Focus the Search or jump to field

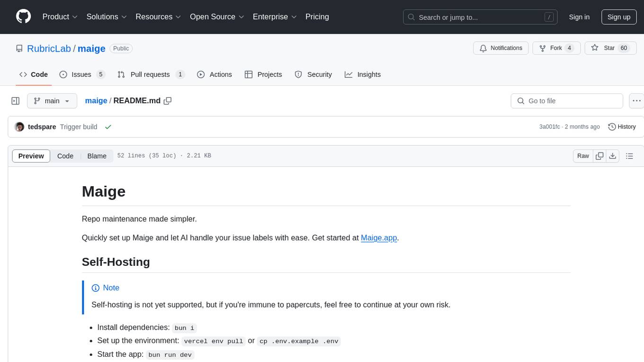pyautogui.click(x=480, y=17)
